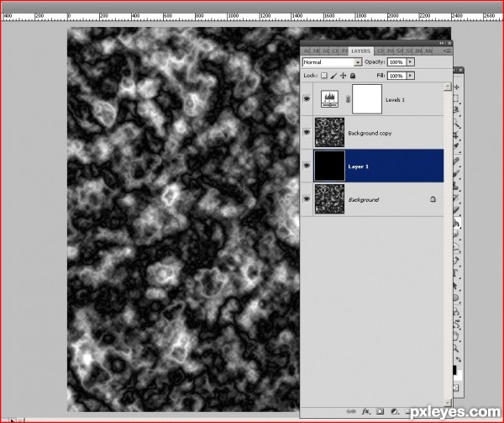
Task: Select the Levels 1 white mask thumbnail
Action: click(x=367, y=99)
